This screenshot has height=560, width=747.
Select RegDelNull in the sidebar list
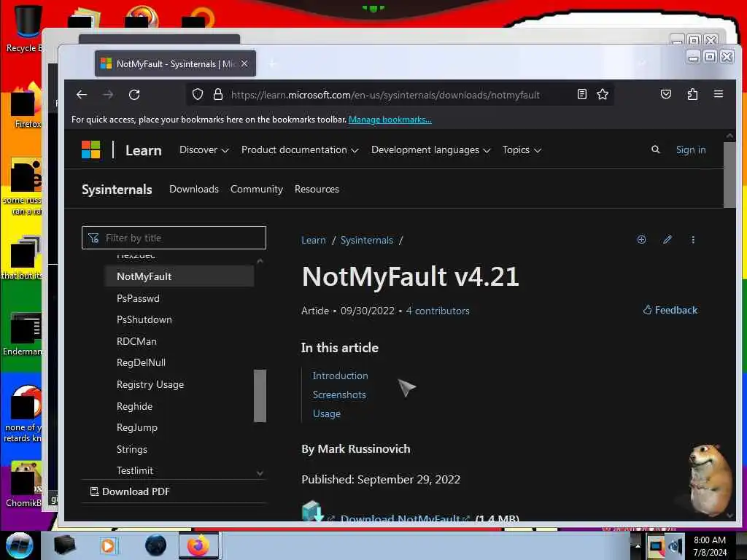click(x=141, y=363)
